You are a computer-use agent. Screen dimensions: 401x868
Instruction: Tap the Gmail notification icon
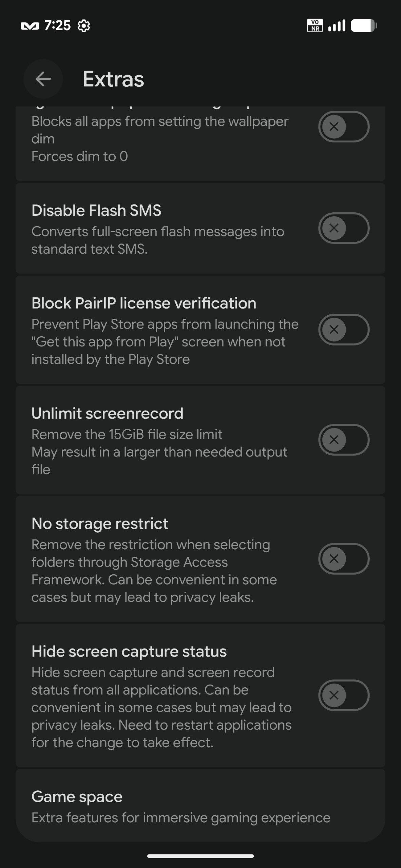click(30, 26)
